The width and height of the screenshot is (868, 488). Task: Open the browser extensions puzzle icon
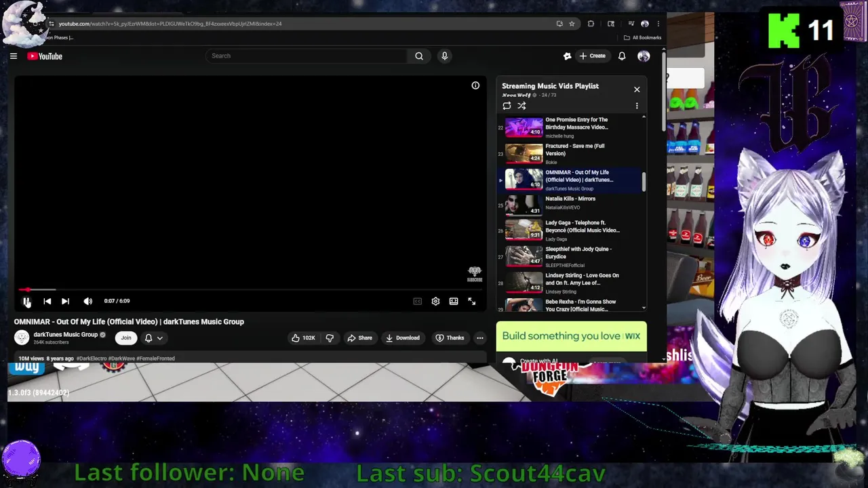point(591,24)
